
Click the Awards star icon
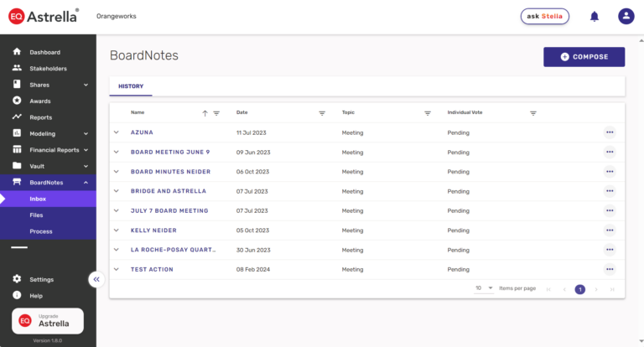click(x=17, y=101)
